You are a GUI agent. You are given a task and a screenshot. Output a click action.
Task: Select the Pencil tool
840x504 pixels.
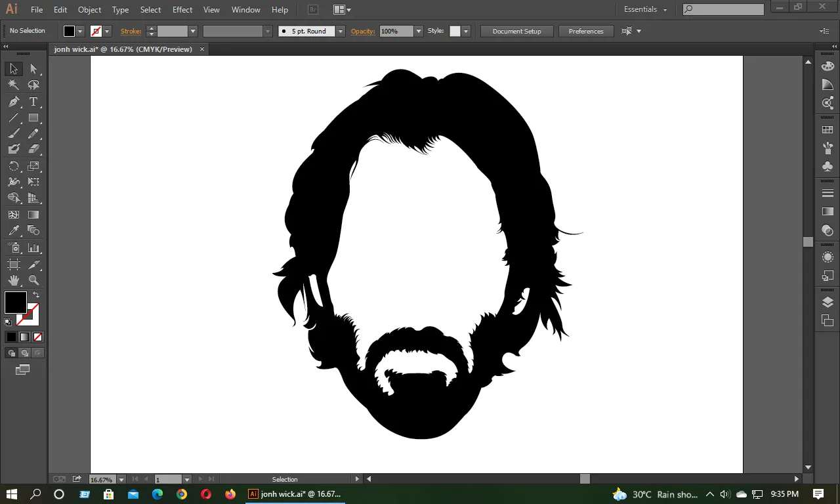33,134
